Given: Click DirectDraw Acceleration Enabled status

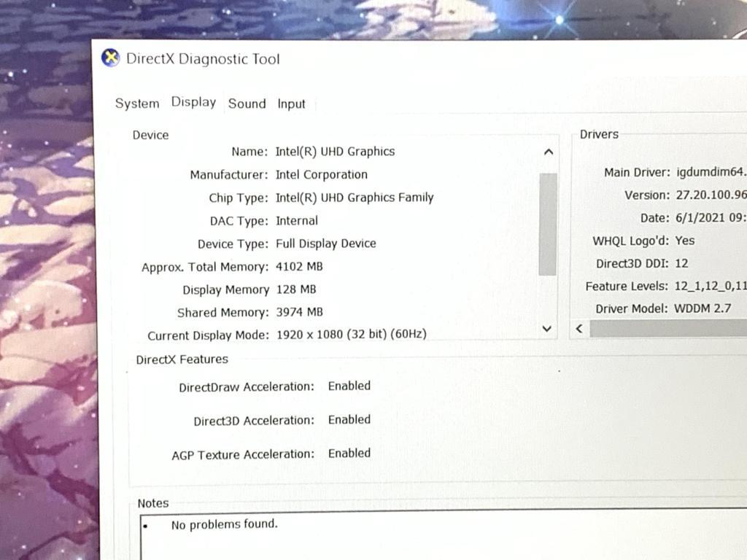Looking at the screenshot, I should coord(349,386).
